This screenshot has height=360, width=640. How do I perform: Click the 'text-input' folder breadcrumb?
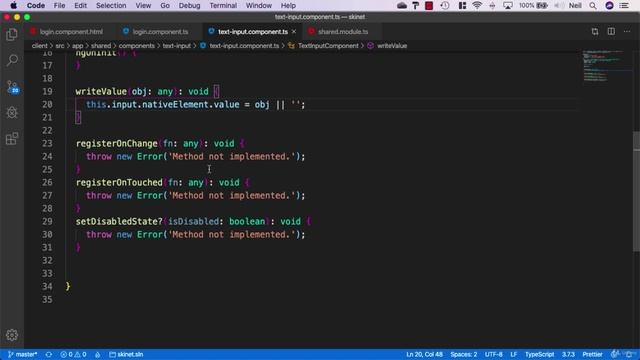[177, 46]
